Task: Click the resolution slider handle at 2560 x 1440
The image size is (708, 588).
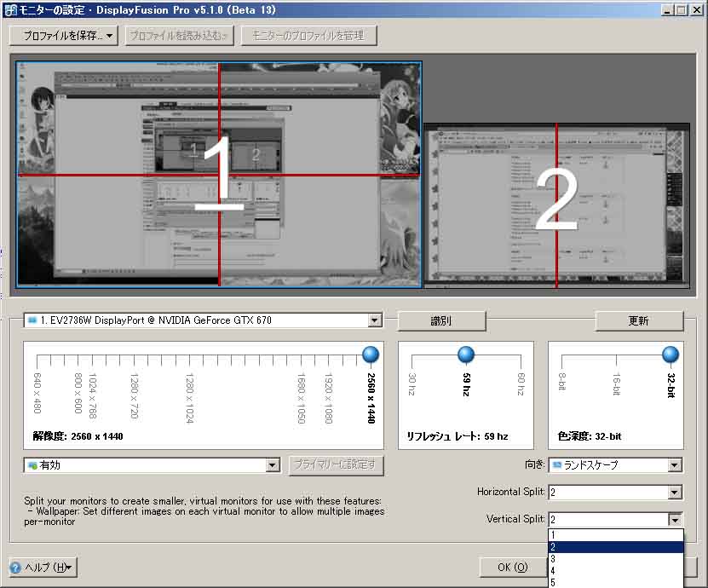Action: point(370,355)
